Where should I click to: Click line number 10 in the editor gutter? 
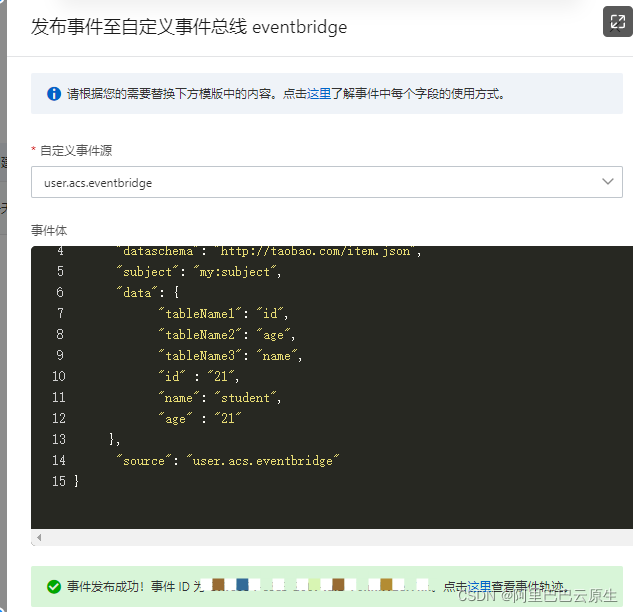click(59, 376)
